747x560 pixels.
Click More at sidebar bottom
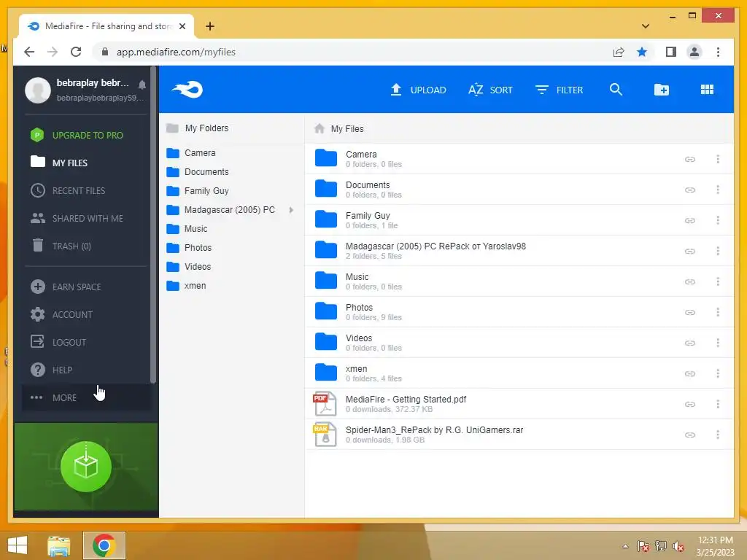tap(86, 397)
